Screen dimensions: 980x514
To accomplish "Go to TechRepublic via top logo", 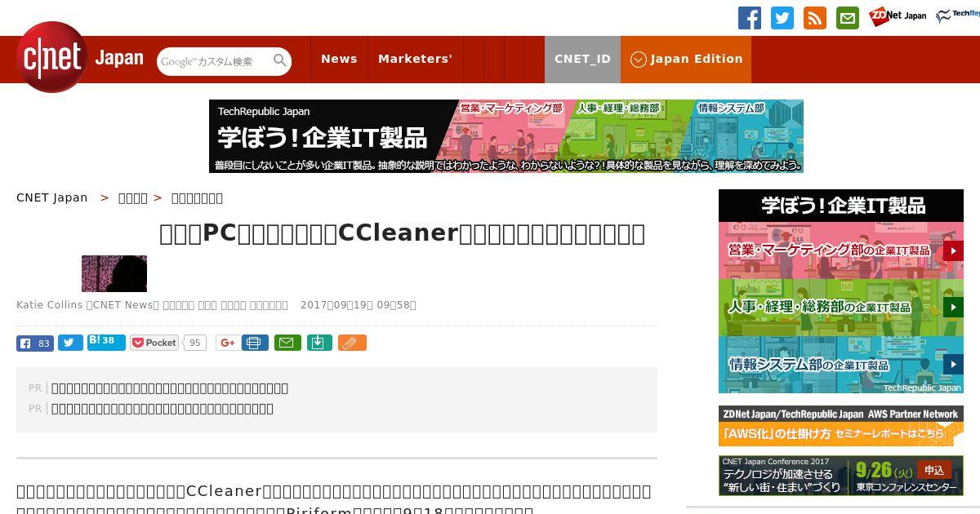I will pos(957,16).
